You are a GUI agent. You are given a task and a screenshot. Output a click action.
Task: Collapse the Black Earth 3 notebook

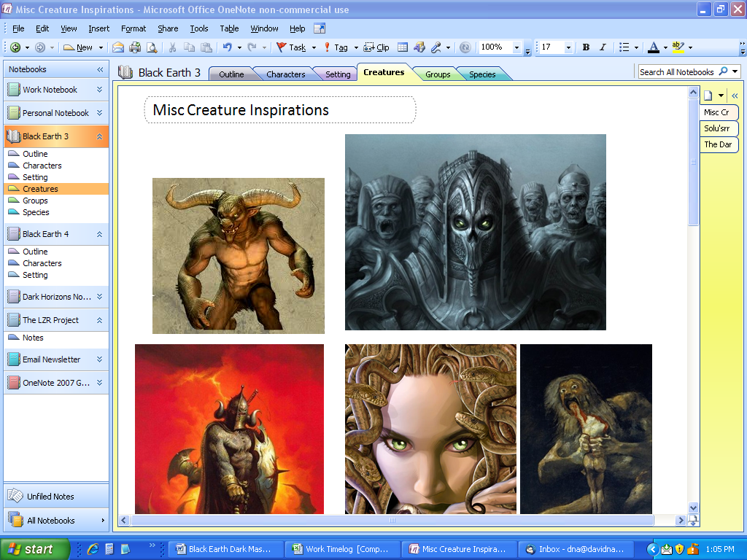click(x=101, y=136)
